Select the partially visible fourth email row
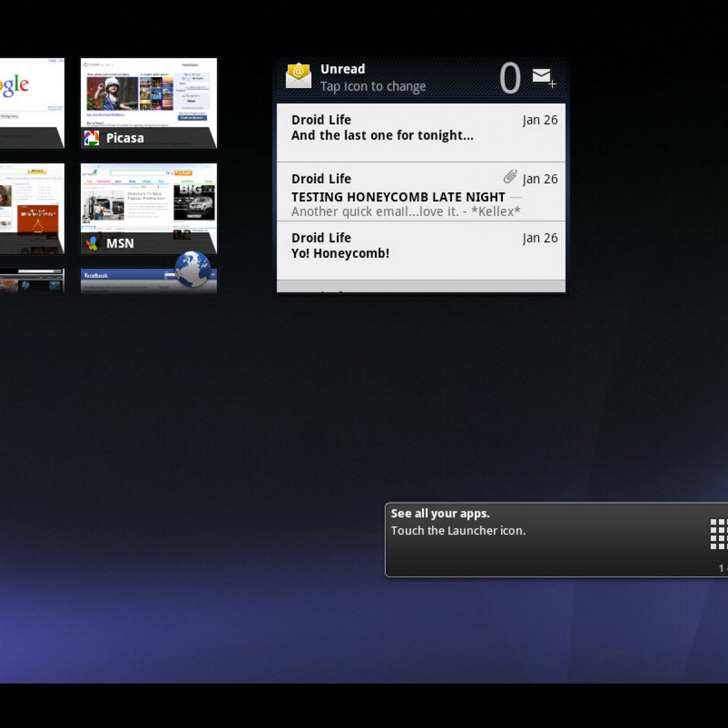The height and width of the screenshot is (728, 728). click(x=420, y=287)
